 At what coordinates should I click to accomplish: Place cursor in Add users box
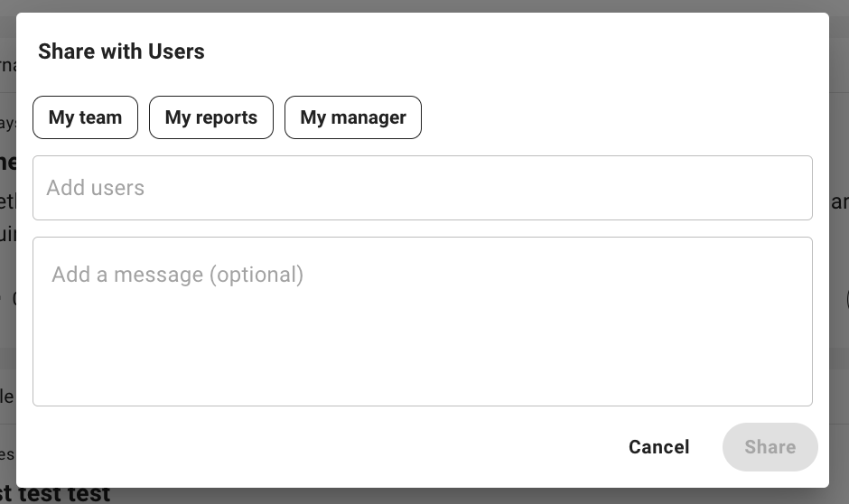[422, 188]
